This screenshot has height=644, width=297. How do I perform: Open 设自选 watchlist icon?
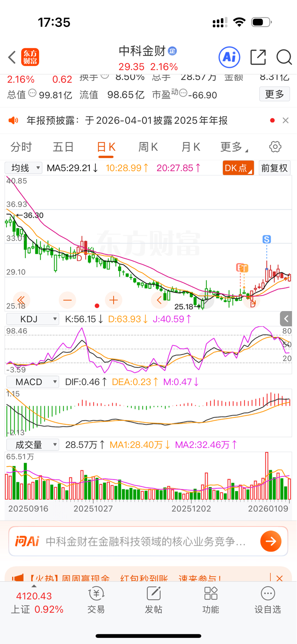[268, 600]
